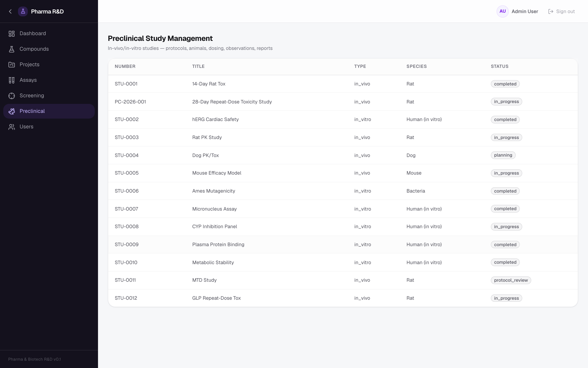Click the Micronucleus Assay title

point(214,209)
